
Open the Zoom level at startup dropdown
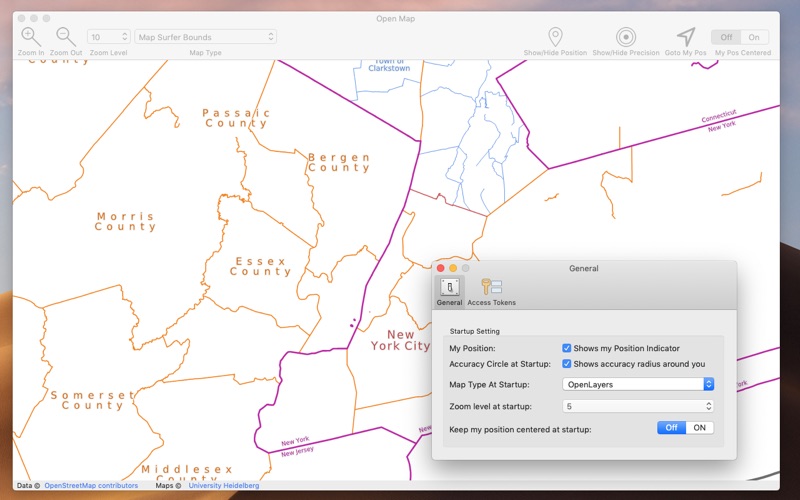pos(638,406)
